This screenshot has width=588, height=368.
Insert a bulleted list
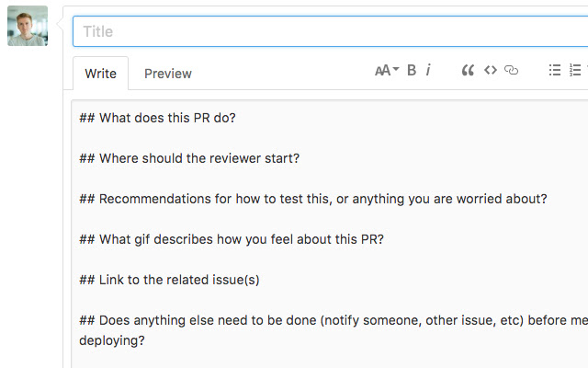tap(555, 70)
